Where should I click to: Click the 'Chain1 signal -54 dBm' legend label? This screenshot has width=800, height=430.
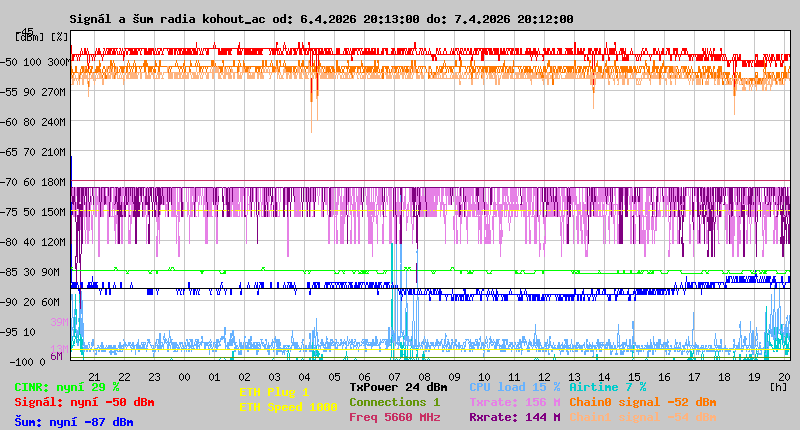643,417
